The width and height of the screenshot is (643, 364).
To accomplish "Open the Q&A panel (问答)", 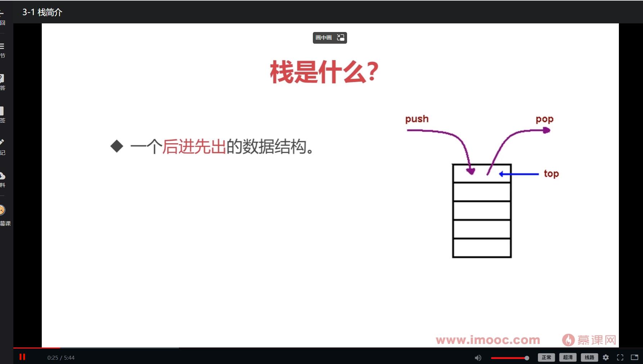I will [x=2, y=81].
